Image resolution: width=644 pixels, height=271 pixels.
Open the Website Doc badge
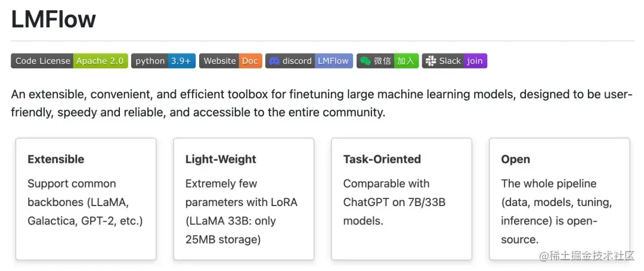coord(230,61)
